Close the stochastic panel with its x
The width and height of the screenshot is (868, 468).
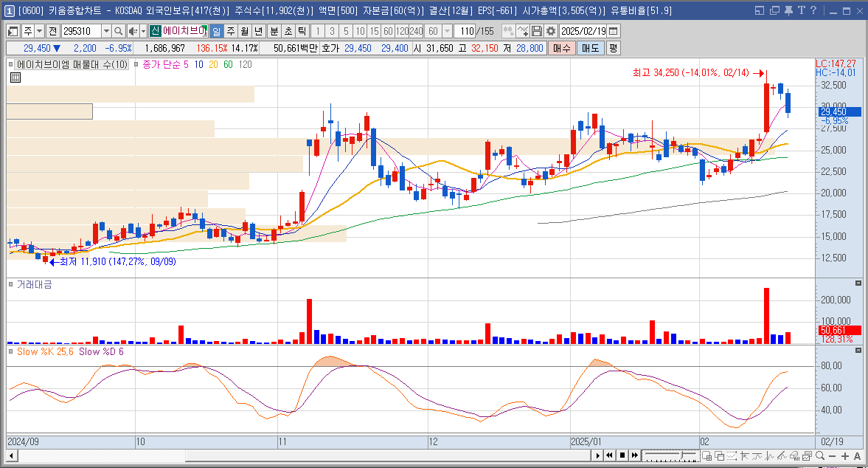click(858, 351)
